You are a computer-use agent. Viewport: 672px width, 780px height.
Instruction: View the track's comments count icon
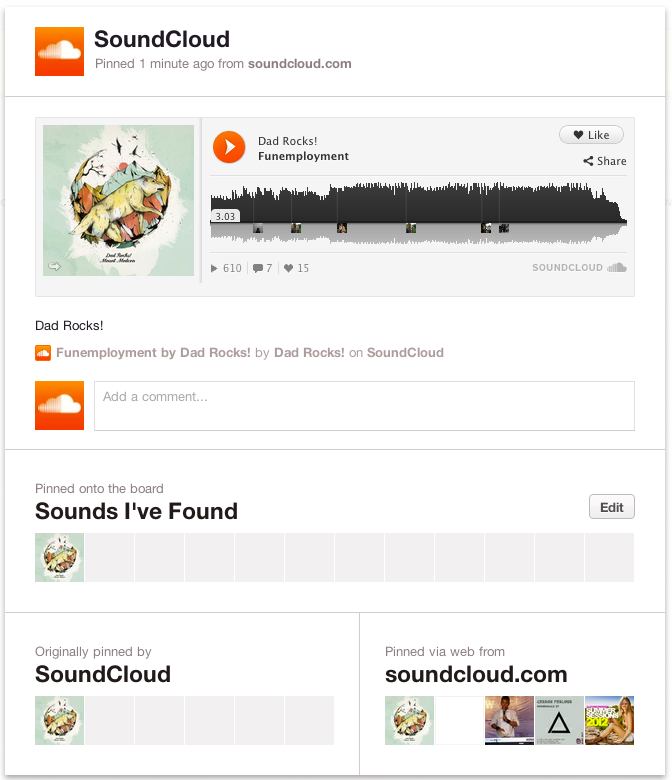click(x=258, y=268)
